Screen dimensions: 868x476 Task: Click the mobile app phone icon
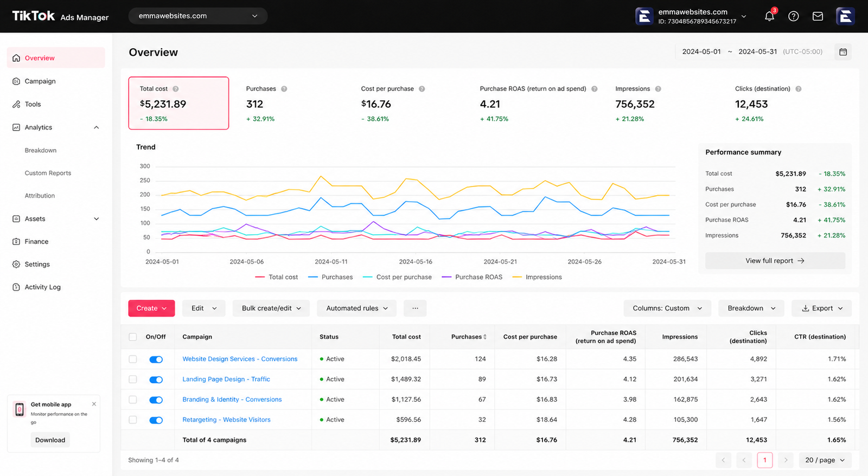coord(20,409)
